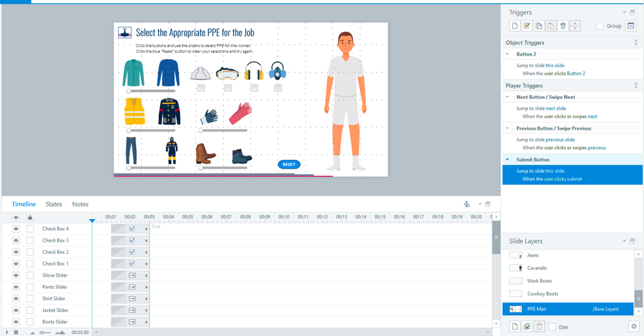Hide Check Box 4 using its eye icon

tap(16, 229)
